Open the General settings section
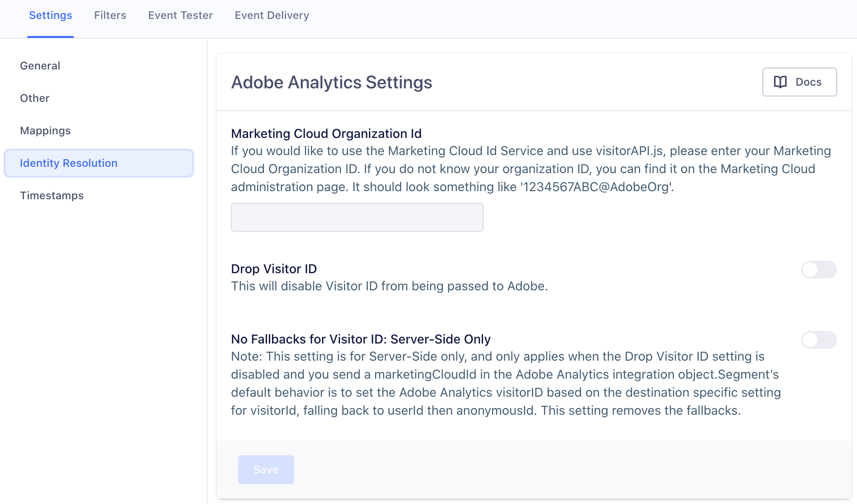Screen dimensions: 857x504 click(40, 65)
